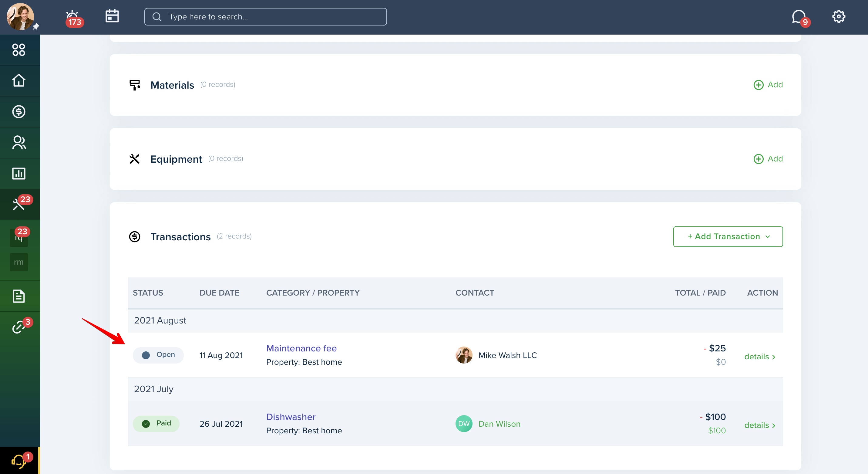Click the Equipment '(0 records)' label
Screen dimensions: 868x474
pos(225,159)
